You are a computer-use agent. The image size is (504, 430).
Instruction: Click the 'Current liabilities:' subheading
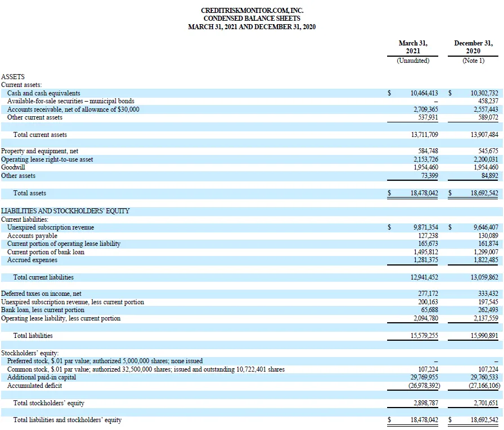point(25,219)
